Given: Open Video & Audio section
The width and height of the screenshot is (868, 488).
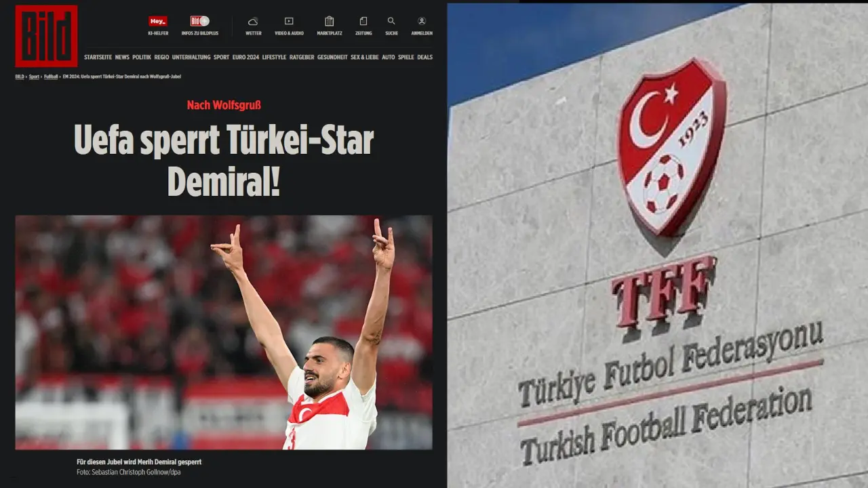Looking at the screenshot, I should click(x=289, y=26).
